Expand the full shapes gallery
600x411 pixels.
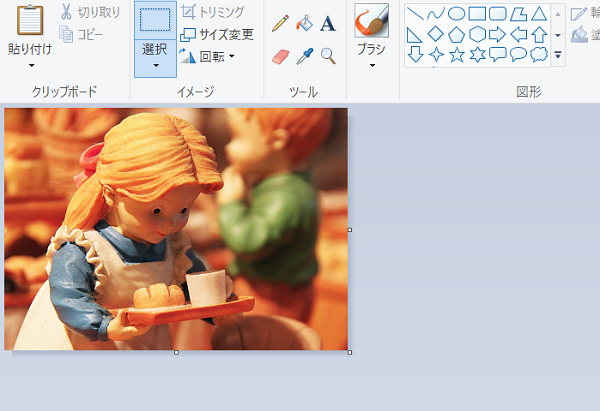[x=558, y=54]
